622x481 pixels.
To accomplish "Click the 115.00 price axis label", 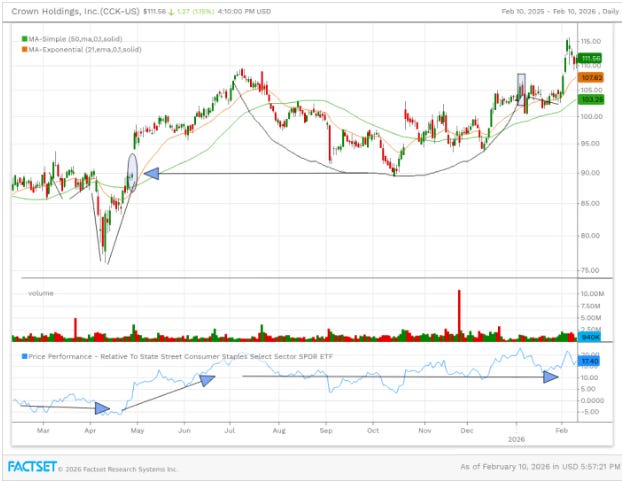I will (591, 41).
